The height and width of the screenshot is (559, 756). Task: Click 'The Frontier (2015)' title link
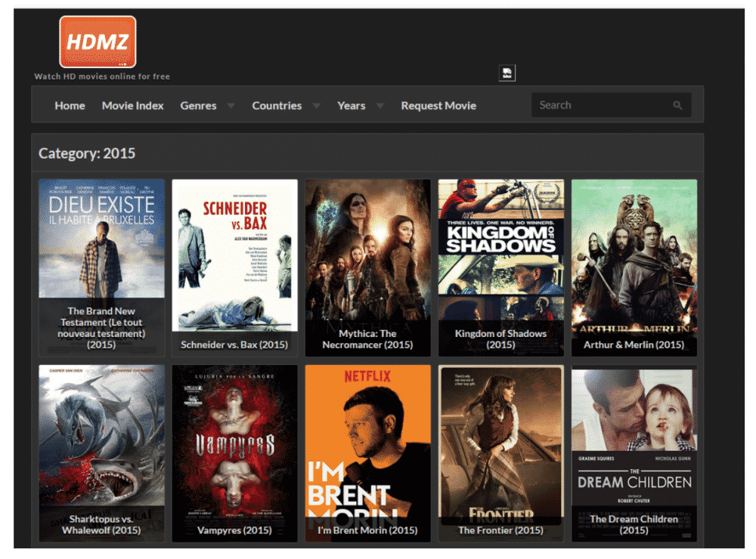[501, 530]
